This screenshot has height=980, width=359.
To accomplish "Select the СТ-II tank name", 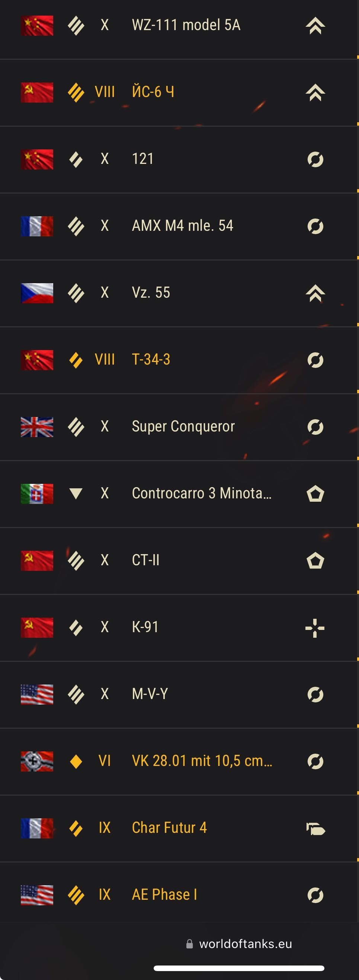I will [x=145, y=560].
